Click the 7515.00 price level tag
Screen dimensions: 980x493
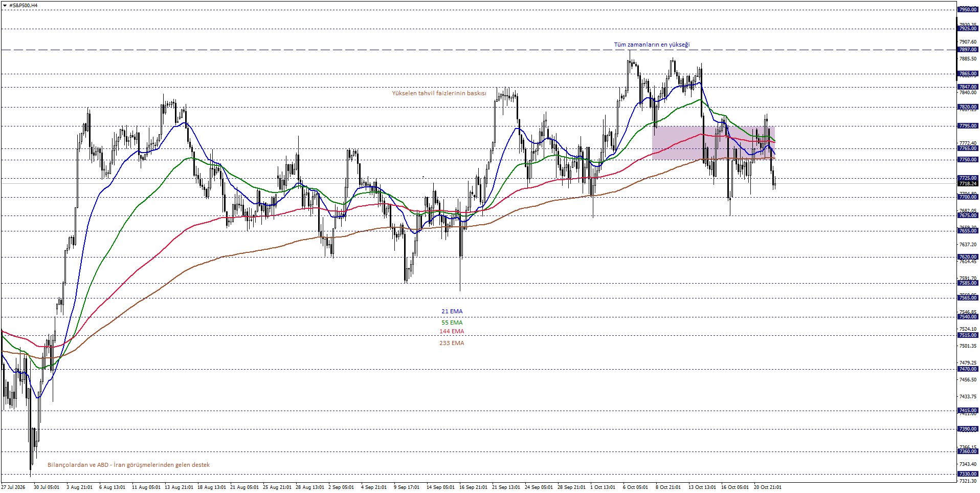[x=968, y=335]
